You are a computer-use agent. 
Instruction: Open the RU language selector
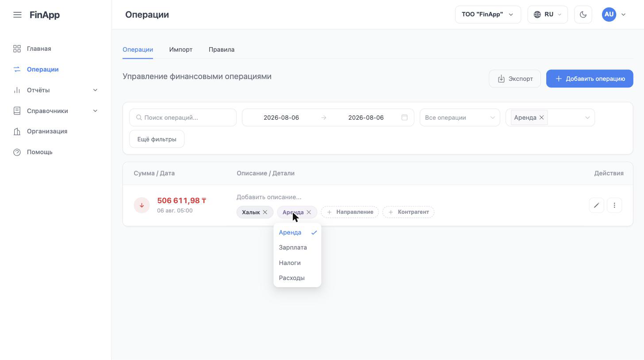click(548, 15)
